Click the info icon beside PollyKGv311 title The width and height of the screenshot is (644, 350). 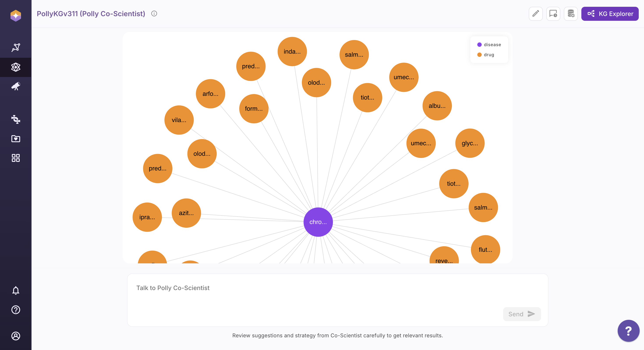click(x=154, y=14)
